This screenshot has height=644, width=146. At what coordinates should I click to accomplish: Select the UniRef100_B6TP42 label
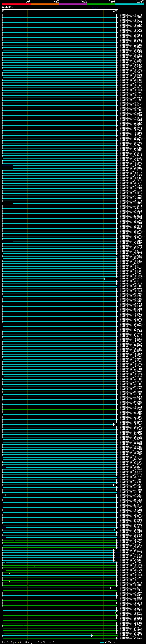click(131, 95)
